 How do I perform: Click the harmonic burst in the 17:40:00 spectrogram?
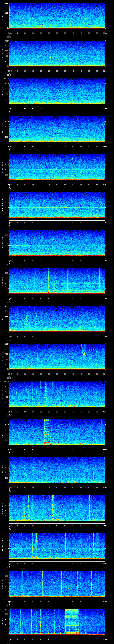[47, 432]
